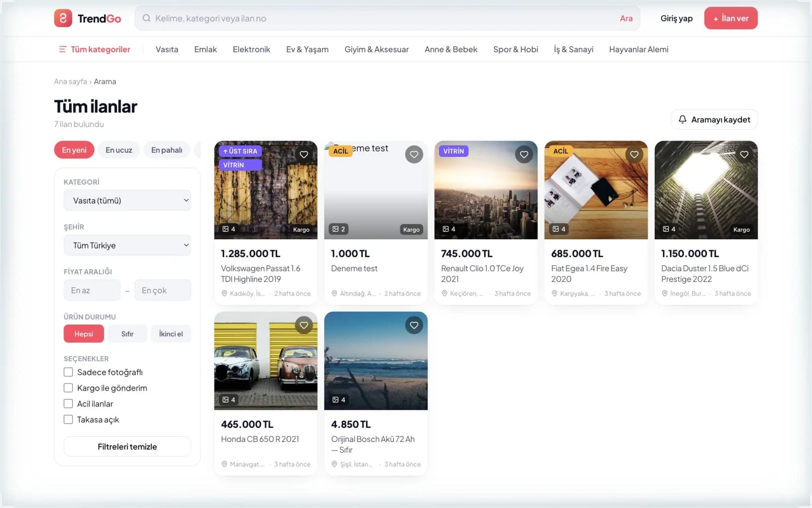The width and height of the screenshot is (812, 508).
Task: Click location pin icon next to İnegöl
Action: [x=665, y=294]
